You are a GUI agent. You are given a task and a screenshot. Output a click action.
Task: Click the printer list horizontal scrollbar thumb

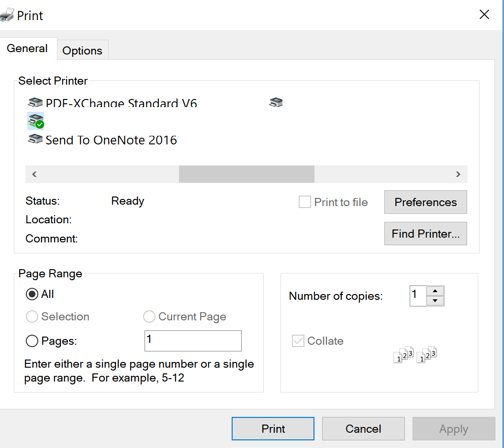(x=246, y=174)
